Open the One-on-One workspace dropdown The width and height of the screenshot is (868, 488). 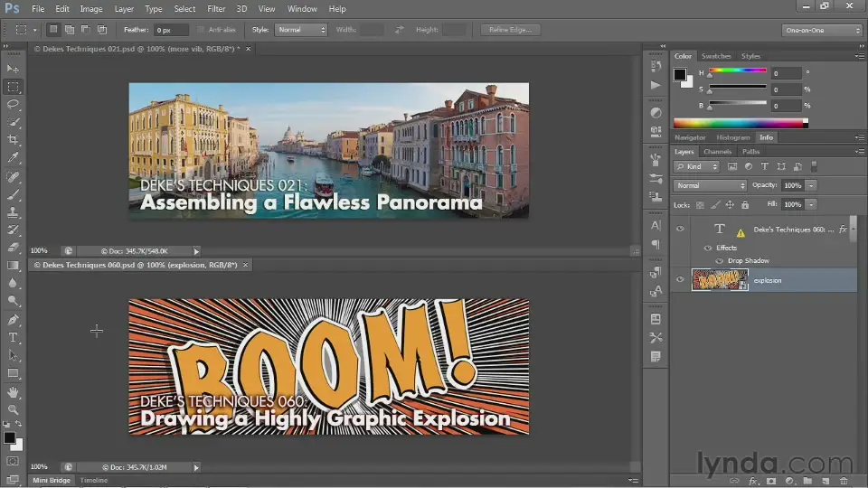pos(822,30)
